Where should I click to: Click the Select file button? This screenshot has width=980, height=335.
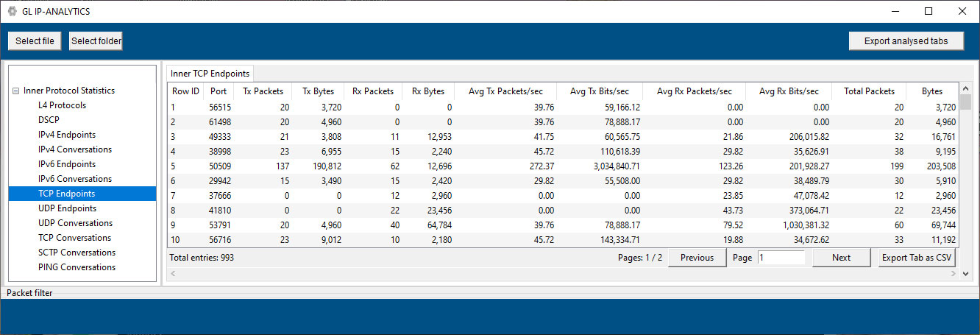click(35, 41)
